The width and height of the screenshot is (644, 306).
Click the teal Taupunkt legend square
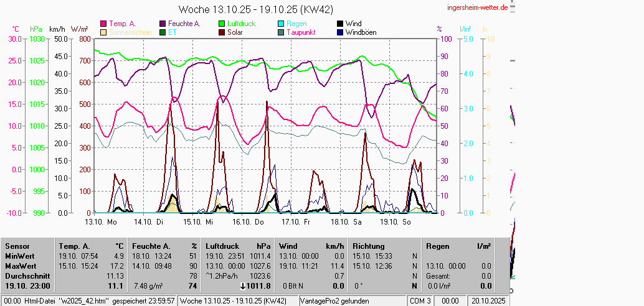(281, 32)
